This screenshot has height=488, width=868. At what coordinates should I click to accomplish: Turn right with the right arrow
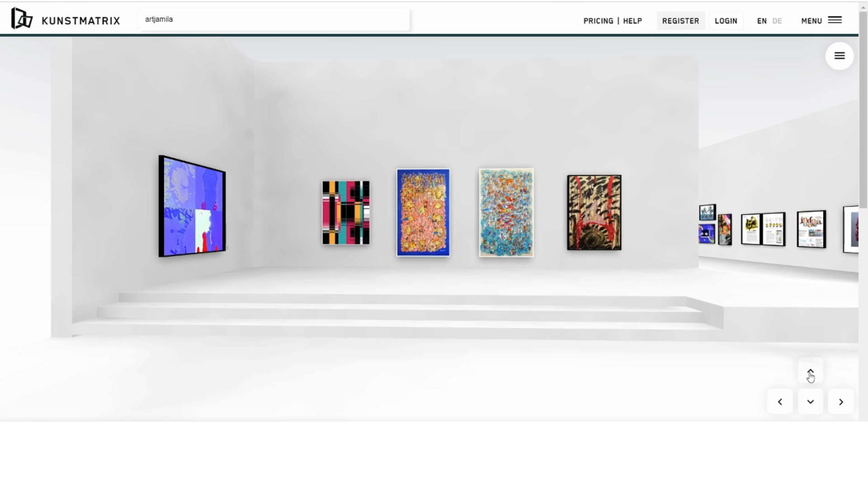coord(841,402)
